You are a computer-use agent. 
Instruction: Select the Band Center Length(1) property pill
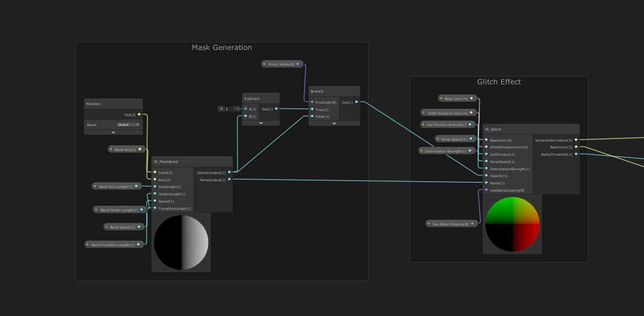(119, 210)
